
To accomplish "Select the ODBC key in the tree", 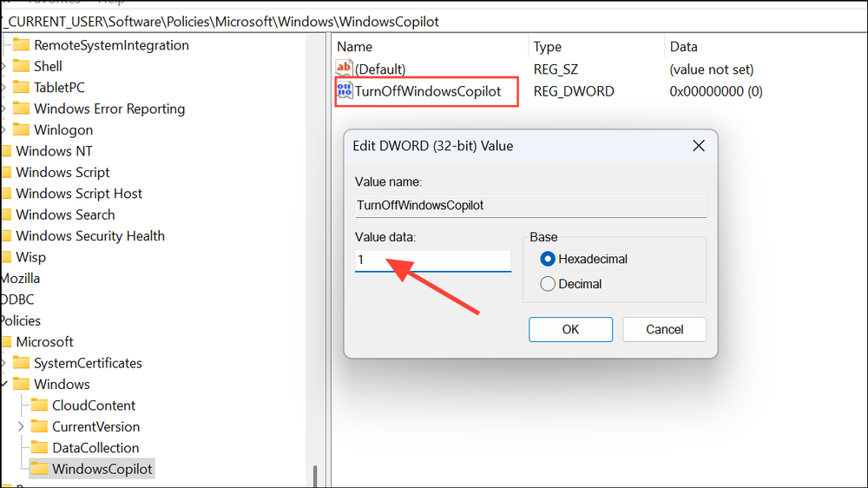I will 17,299.
